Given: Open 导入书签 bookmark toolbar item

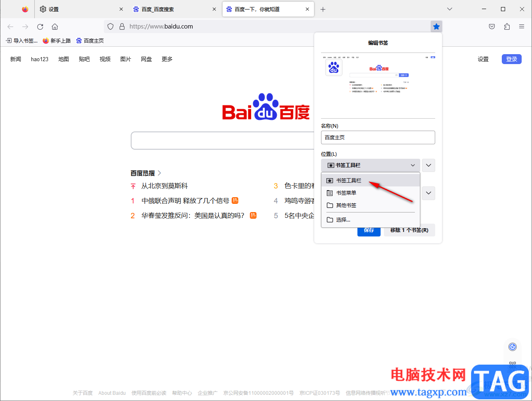Looking at the screenshot, I should click(22, 41).
